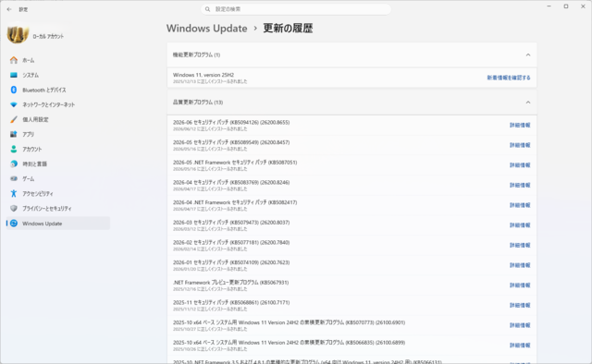Open the local account avatar picture
The width and height of the screenshot is (592, 364).
18,35
